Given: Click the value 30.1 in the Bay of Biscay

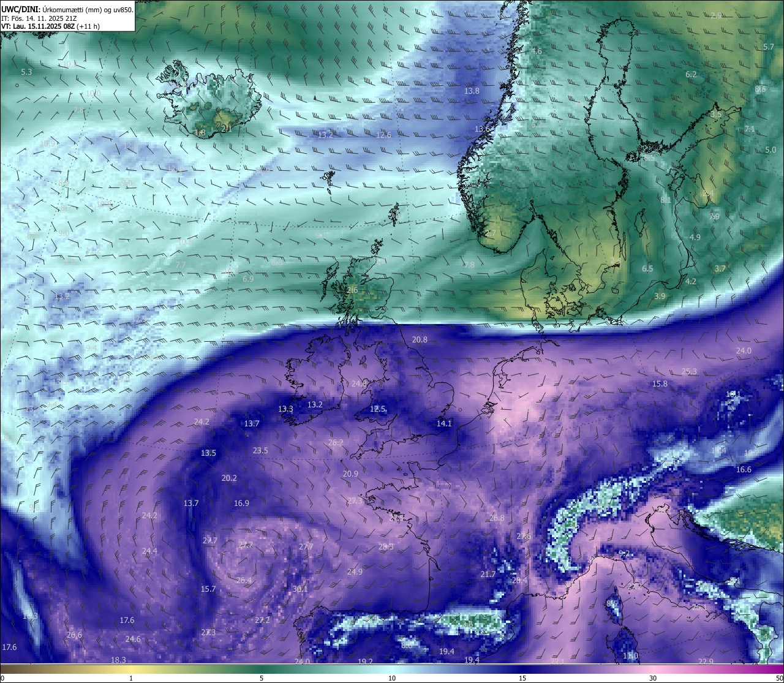Looking at the screenshot, I should 300,589.
